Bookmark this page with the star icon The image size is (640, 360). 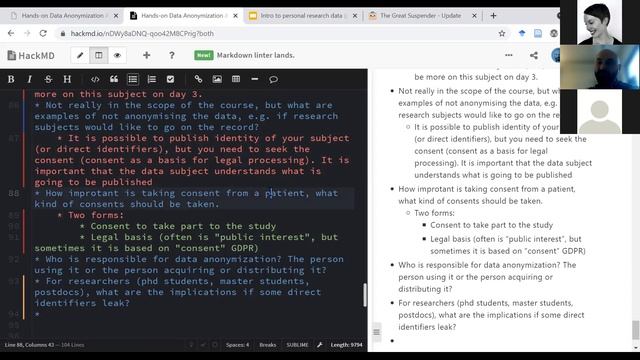[502, 33]
